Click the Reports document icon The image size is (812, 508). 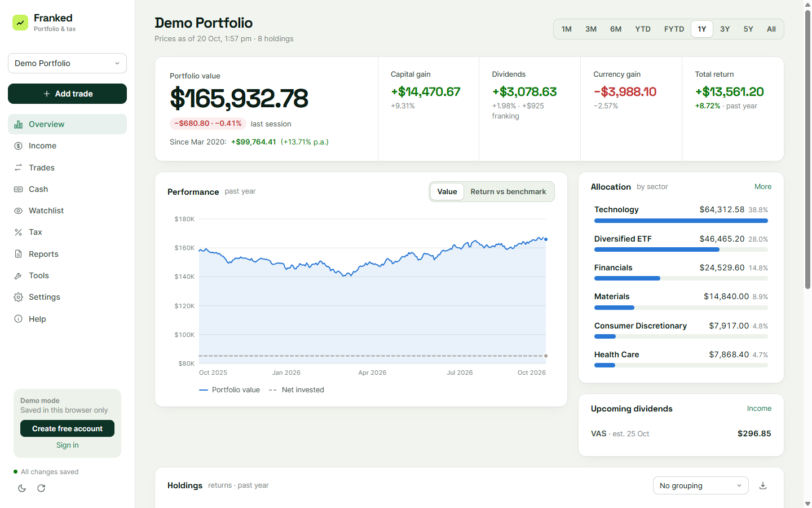pos(19,254)
